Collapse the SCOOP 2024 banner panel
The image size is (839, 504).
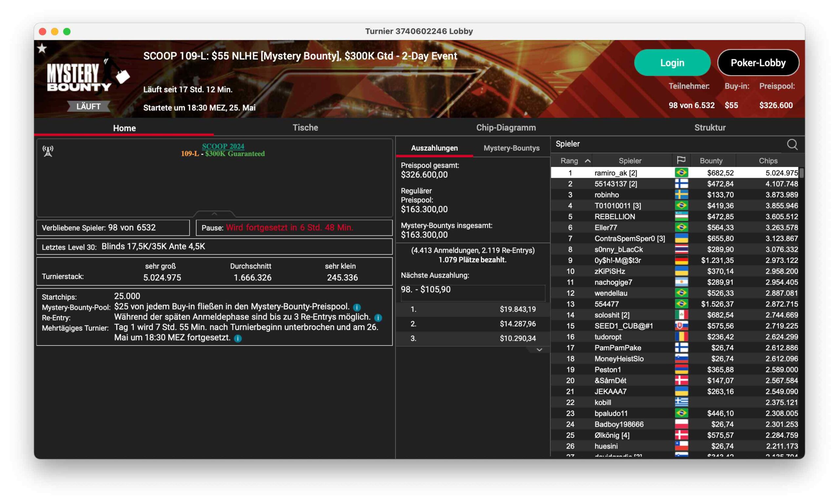point(214,214)
